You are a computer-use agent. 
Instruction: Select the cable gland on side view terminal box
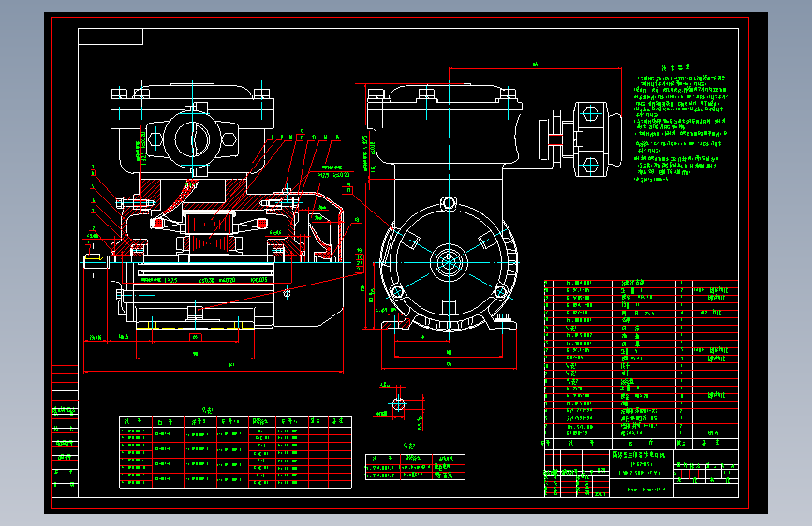[590, 139]
